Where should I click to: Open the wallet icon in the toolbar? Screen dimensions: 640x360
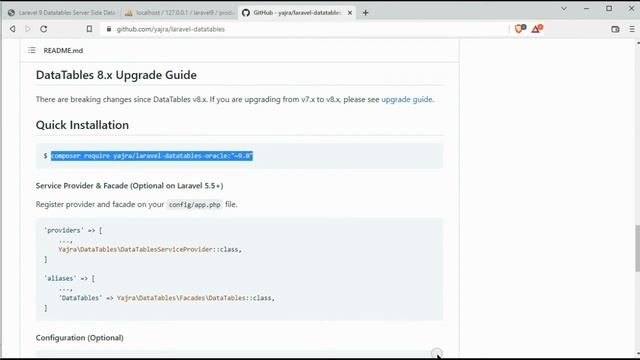coord(615,29)
